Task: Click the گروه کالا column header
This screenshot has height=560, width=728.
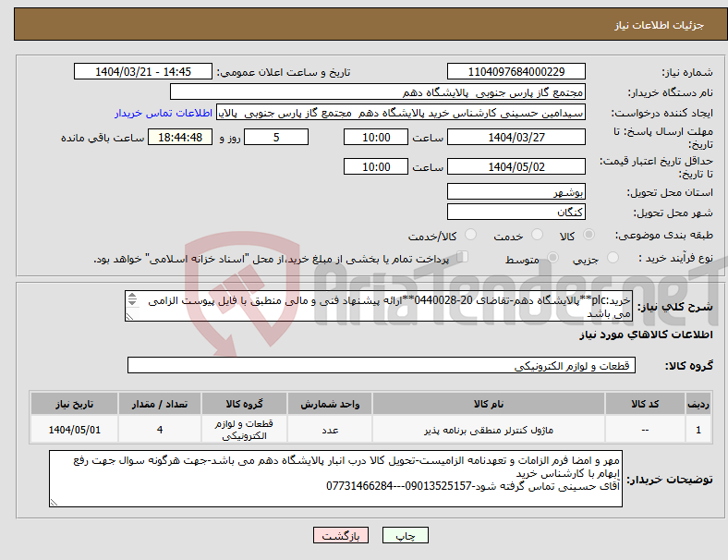Action: pyautogui.click(x=244, y=404)
